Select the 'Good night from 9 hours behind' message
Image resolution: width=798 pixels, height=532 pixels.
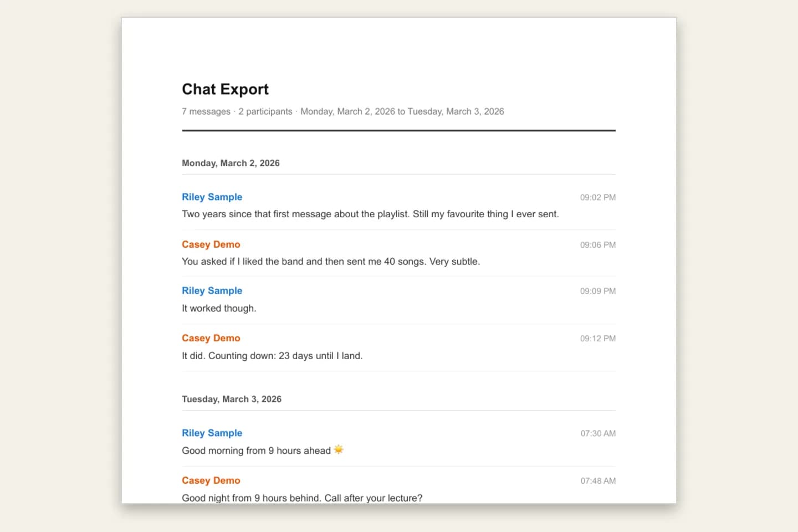coord(302,498)
